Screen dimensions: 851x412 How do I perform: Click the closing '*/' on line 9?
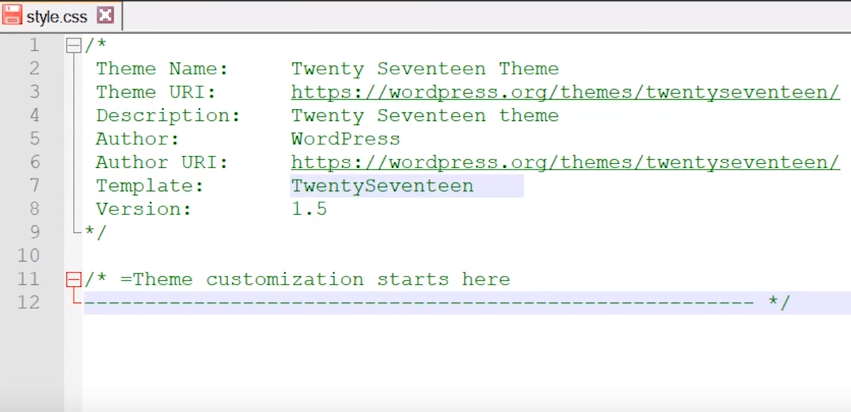(96, 232)
